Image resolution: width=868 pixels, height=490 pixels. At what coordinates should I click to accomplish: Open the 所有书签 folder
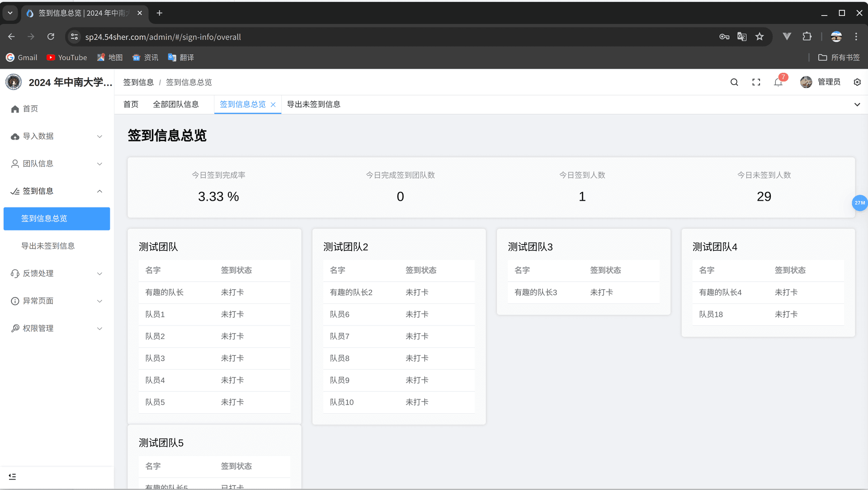tap(839, 57)
